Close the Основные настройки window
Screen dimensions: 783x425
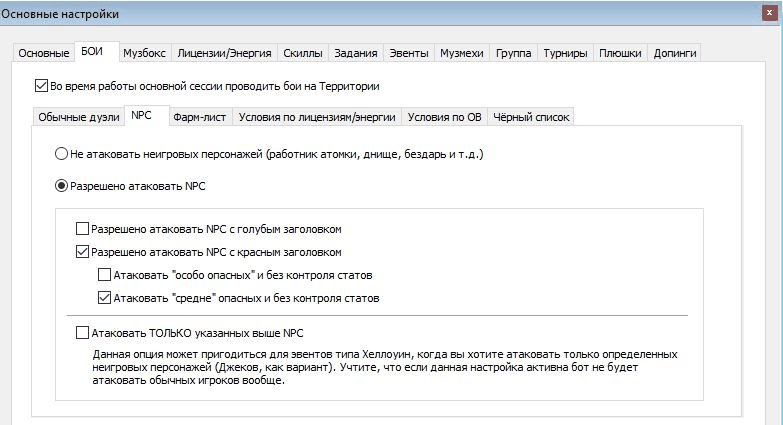click(770, 13)
